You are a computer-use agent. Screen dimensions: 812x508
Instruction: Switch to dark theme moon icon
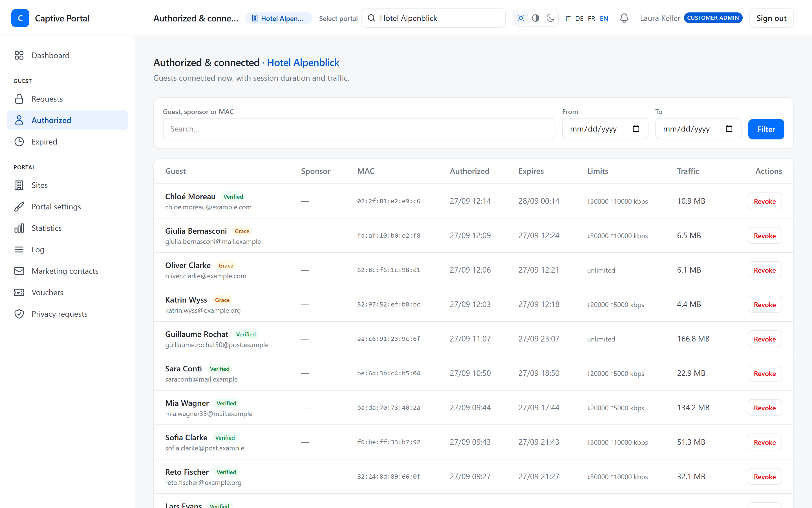[550, 18]
